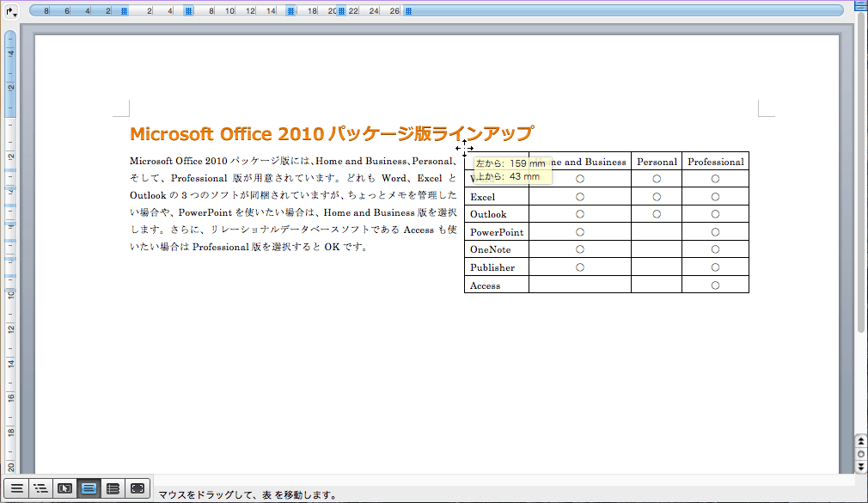Viewport: 868px width, 503px height.
Task: Click ruler column marker right of 26
Action: click(408, 11)
